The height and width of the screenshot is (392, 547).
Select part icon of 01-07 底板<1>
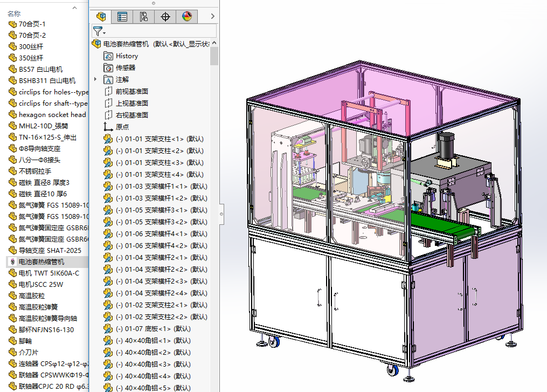(x=108, y=329)
